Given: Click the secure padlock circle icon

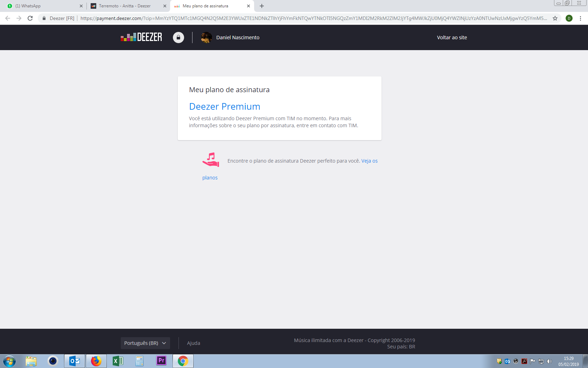Looking at the screenshot, I should (x=178, y=38).
